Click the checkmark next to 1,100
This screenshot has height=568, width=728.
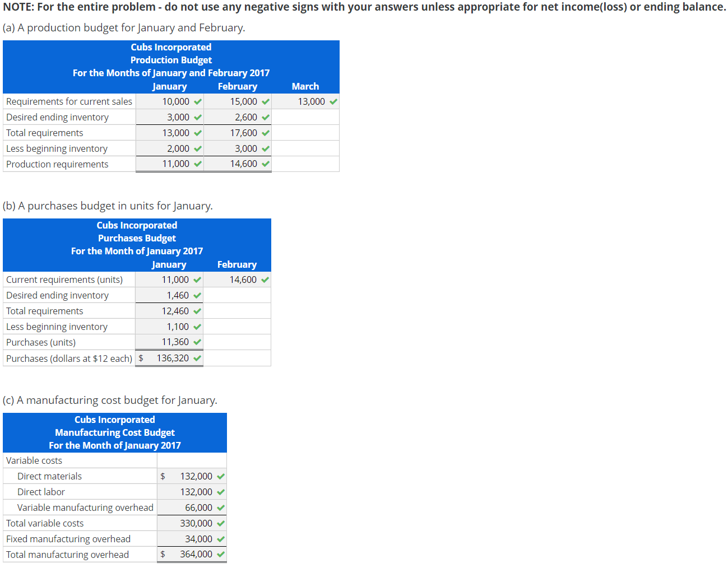tap(197, 327)
